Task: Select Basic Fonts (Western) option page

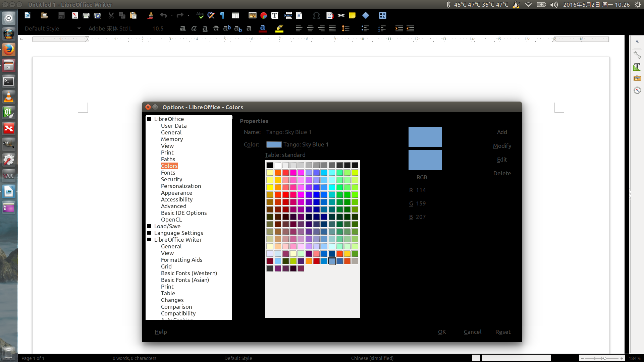Action: [x=189, y=273]
